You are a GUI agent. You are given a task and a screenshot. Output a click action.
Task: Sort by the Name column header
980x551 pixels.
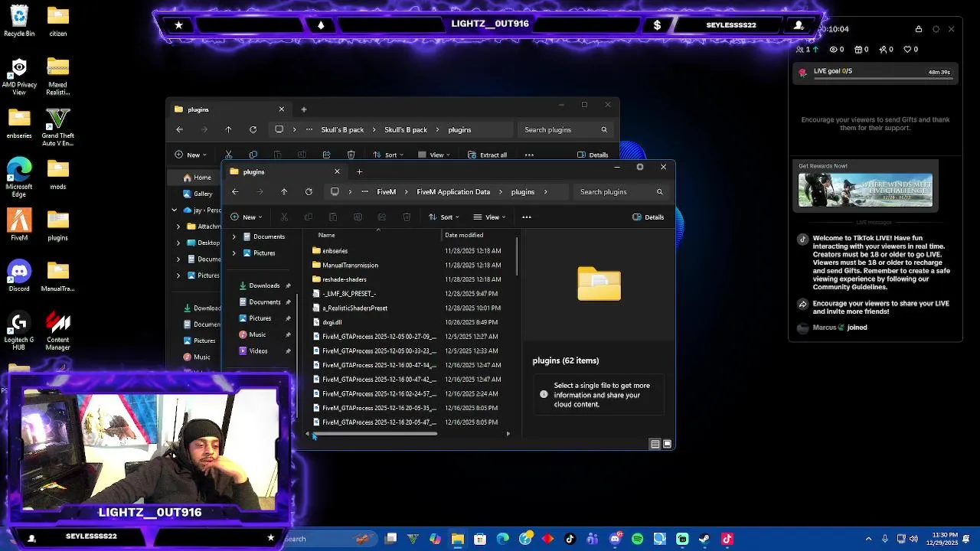(327, 236)
